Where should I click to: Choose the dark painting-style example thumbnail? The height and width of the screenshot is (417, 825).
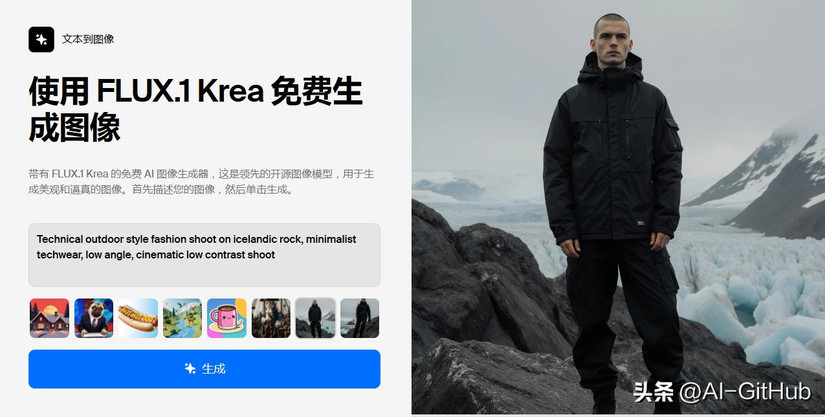click(x=271, y=318)
